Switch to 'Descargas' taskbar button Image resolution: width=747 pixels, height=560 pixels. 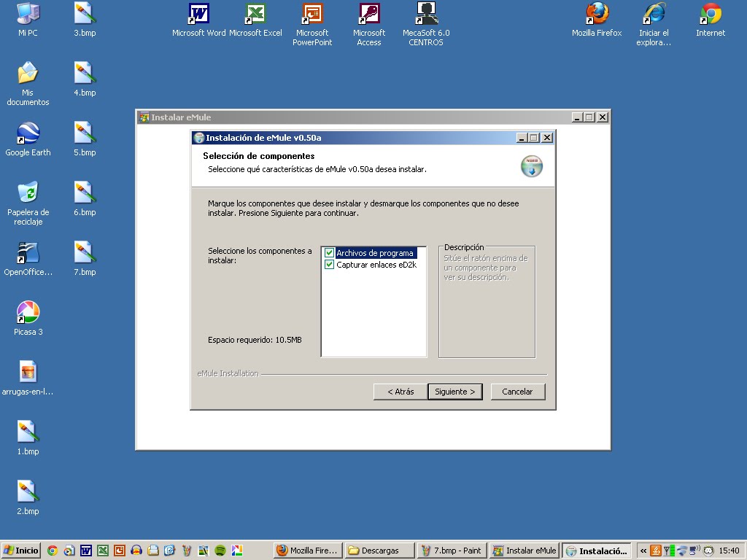pyautogui.click(x=379, y=551)
